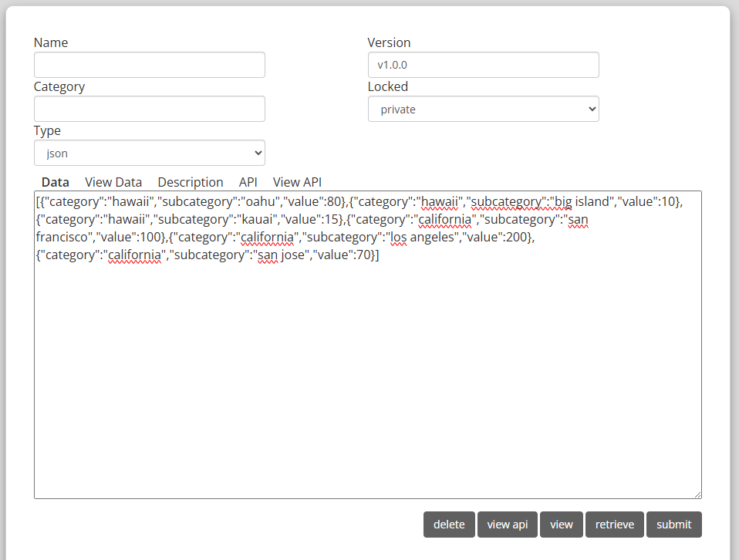Switch to the Data tab
This screenshot has height=560, width=739.
pyautogui.click(x=56, y=182)
